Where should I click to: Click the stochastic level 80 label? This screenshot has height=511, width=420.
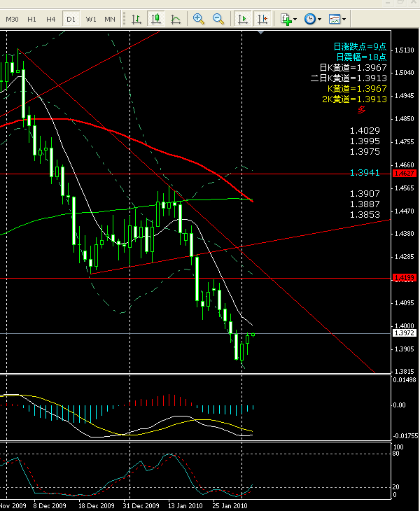tap(396, 454)
